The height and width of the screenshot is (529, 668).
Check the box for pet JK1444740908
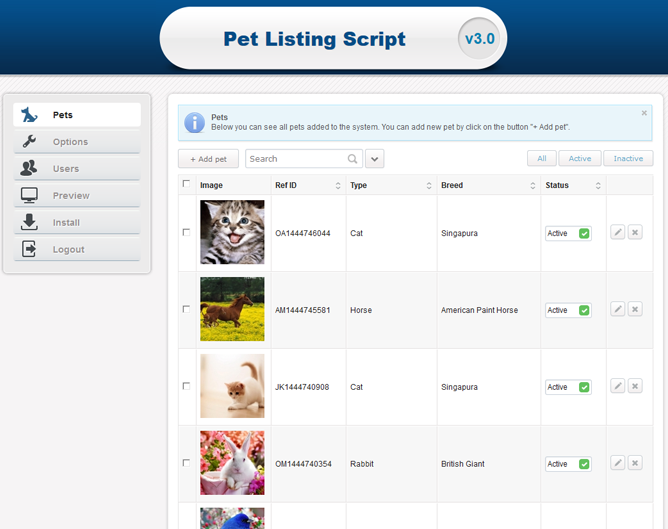186,386
